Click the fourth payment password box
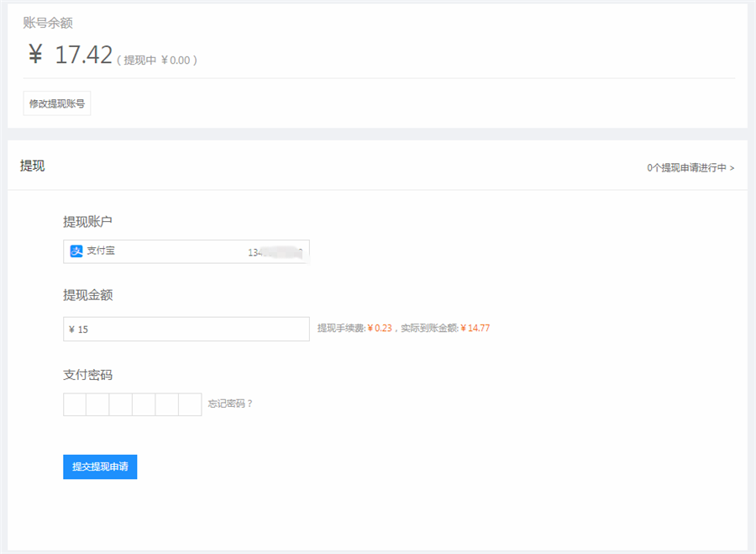The height and width of the screenshot is (554, 756). (144, 404)
